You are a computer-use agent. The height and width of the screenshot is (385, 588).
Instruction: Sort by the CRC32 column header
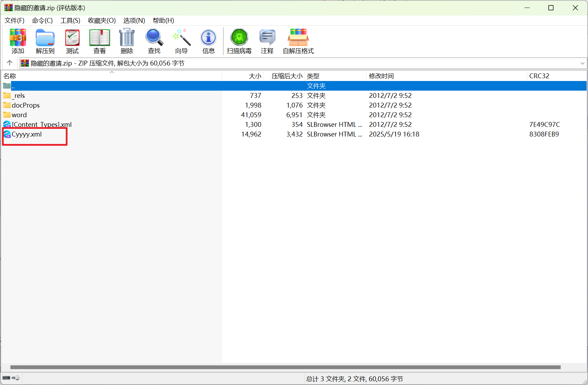click(539, 76)
